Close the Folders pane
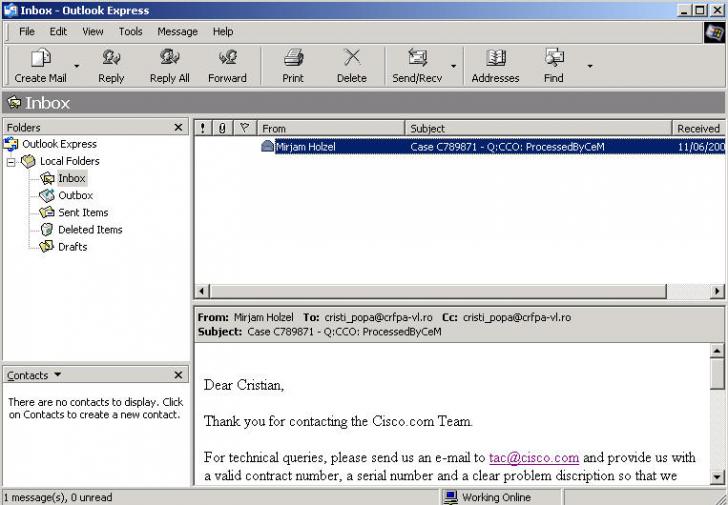This screenshot has height=505, width=728. click(179, 127)
